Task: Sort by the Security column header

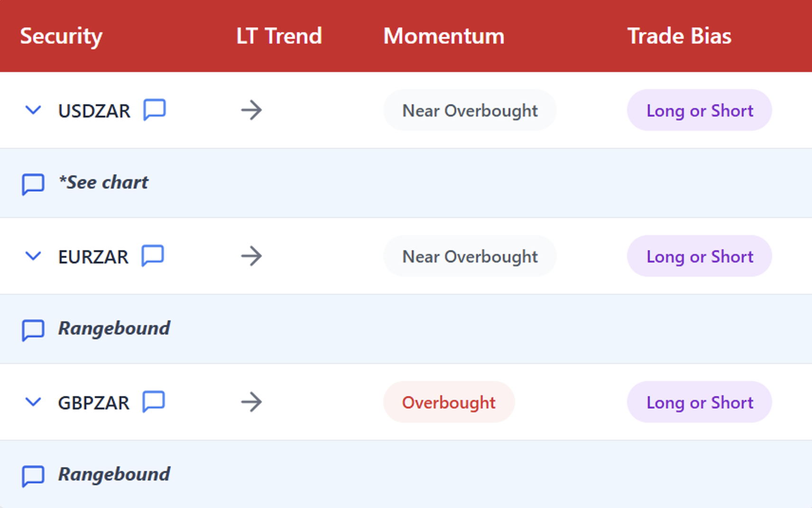Action: coord(61,36)
